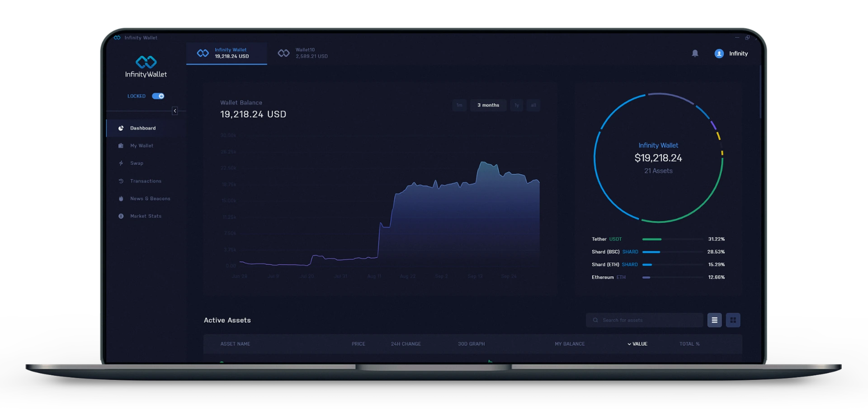Click the 28.53% percentage value

point(716,252)
